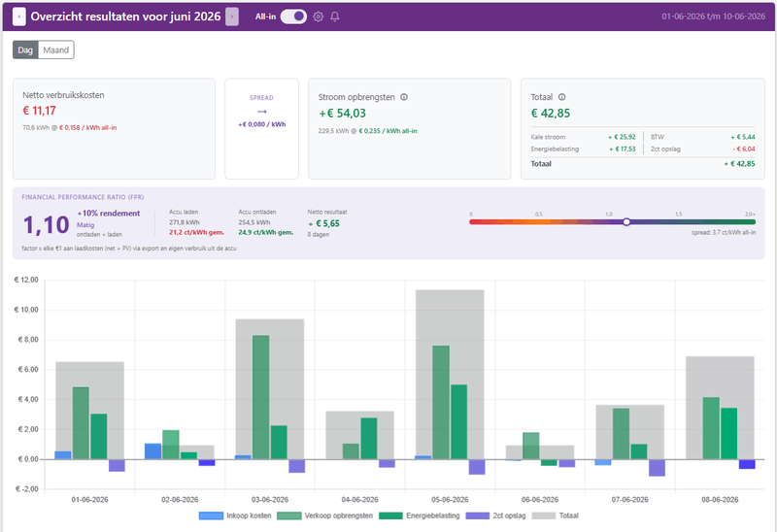Click info icon next to Totaal
The height and width of the screenshot is (532, 777).
(562, 97)
